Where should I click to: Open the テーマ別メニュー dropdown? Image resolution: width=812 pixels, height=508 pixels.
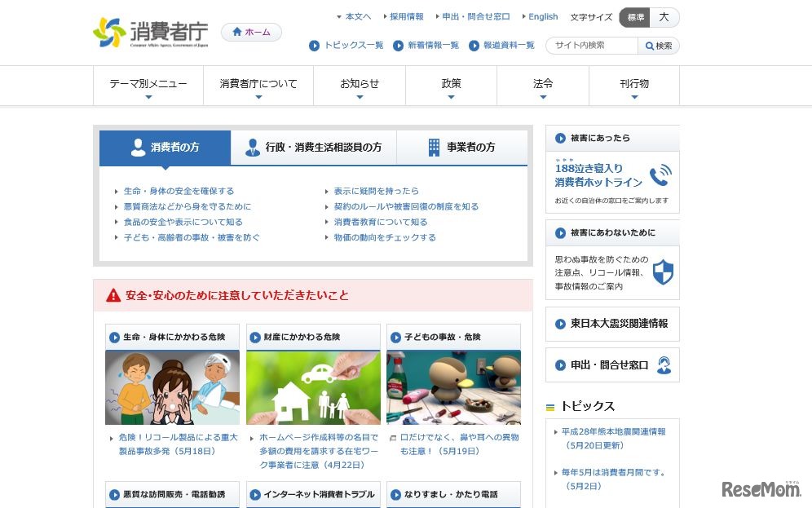click(149, 84)
